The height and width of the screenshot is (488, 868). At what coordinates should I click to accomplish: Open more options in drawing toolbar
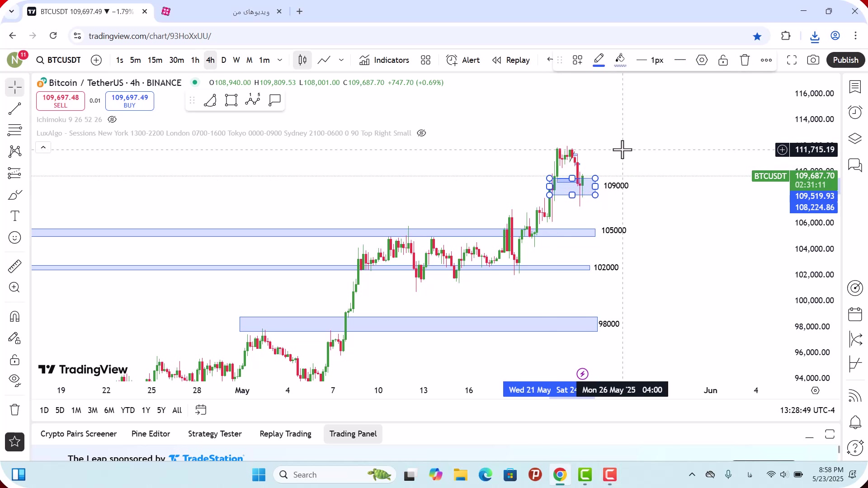point(766,60)
